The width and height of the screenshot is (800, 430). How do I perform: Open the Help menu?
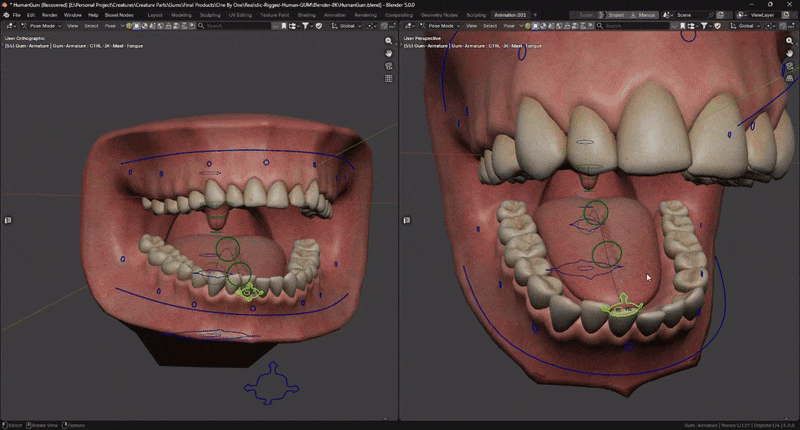93,15
